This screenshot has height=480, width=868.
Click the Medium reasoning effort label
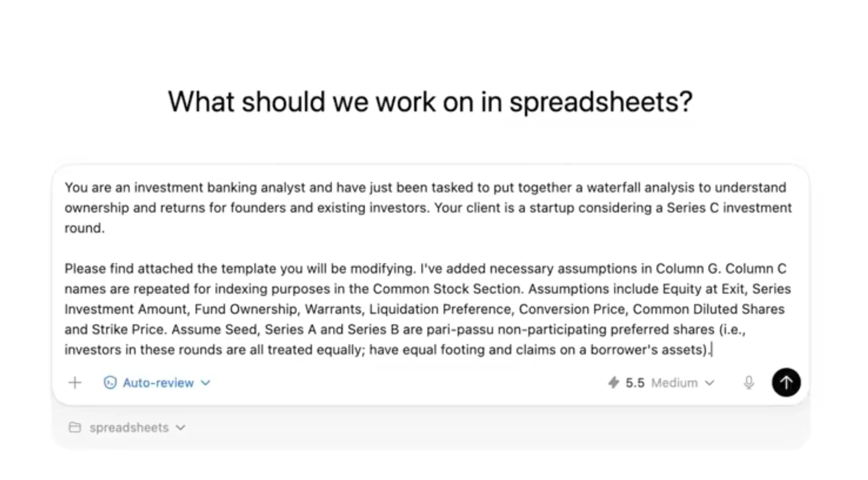pyautogui.click(x=675, y=382)
